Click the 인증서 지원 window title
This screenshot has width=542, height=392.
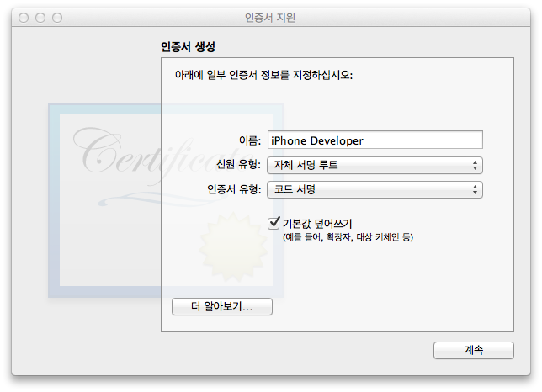point(270,18)
